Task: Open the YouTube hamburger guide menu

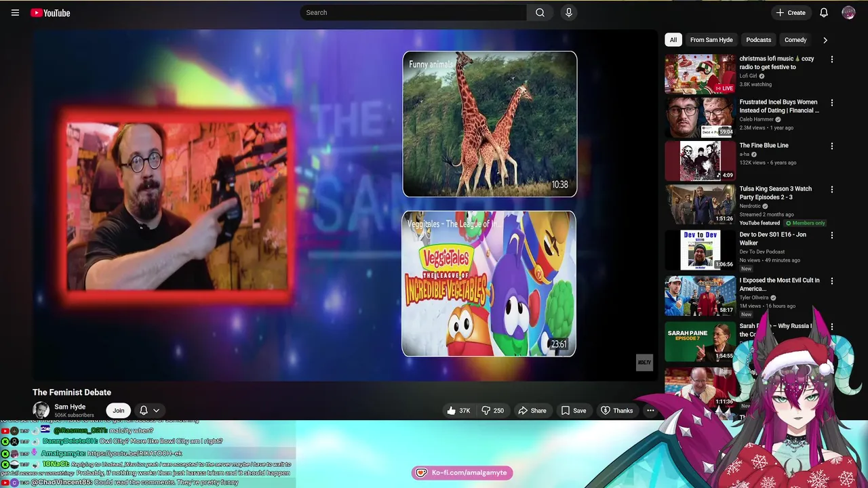Action: (x=15, y=13)
